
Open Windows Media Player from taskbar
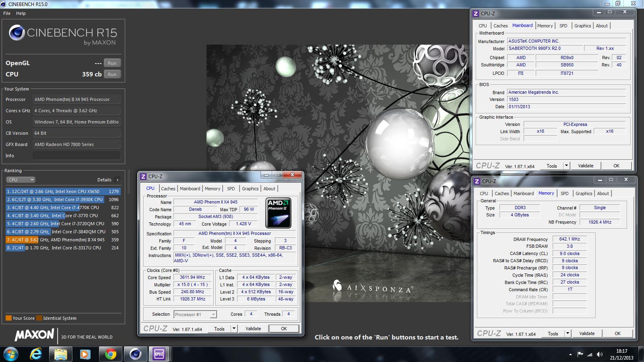[x=85, y=354]
